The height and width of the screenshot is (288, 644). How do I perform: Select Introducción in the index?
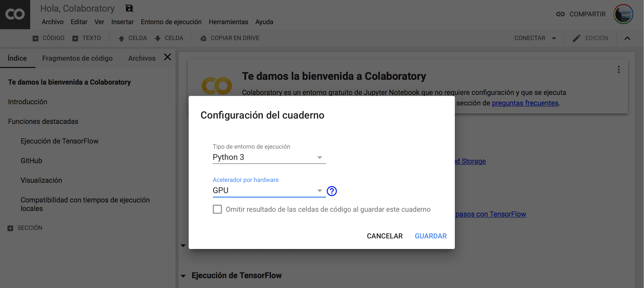28,102
